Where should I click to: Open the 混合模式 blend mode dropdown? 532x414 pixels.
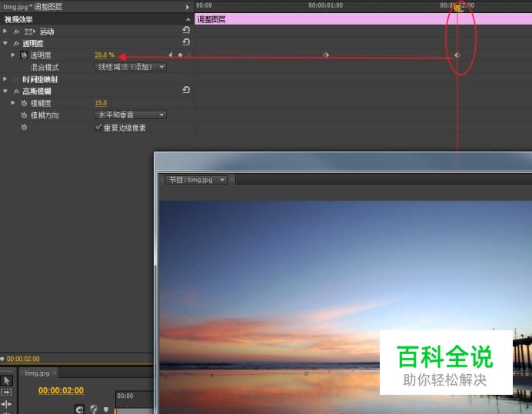tap(130, 67)
